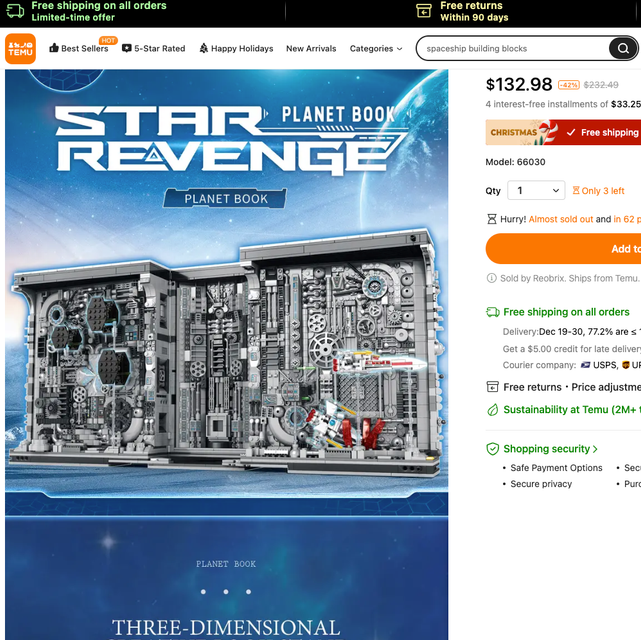
Task: Click the Free returns Price adjustment link
Action: (x=572, y=387)
